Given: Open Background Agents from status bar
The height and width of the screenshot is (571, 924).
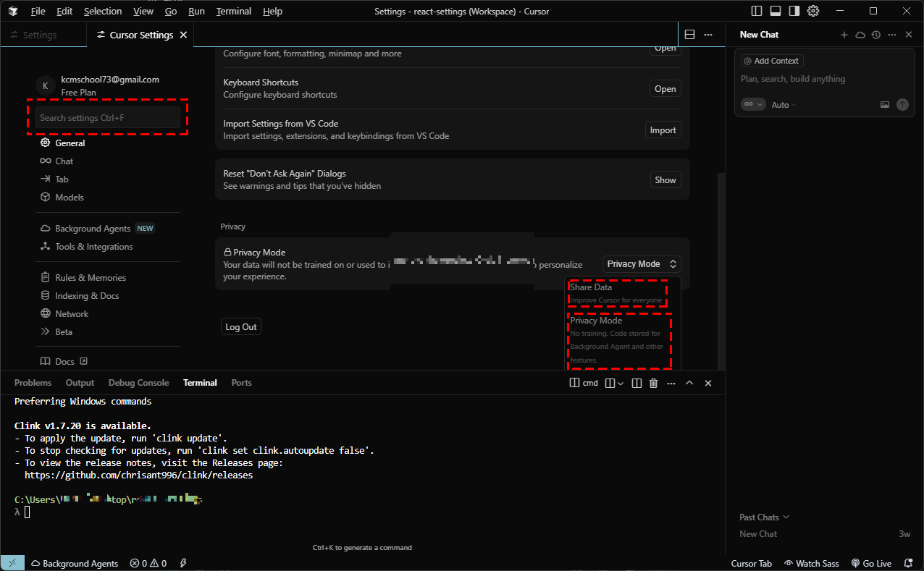Looking at the screenshot, I should click(x=74, y=563).
